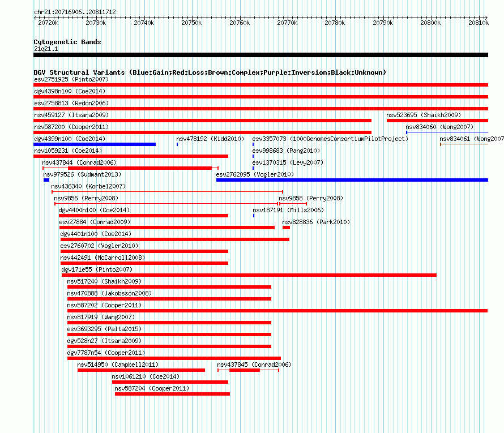Open esv3357073 (1000GenomesConsortiumPilotProject) label

(330, 139)
